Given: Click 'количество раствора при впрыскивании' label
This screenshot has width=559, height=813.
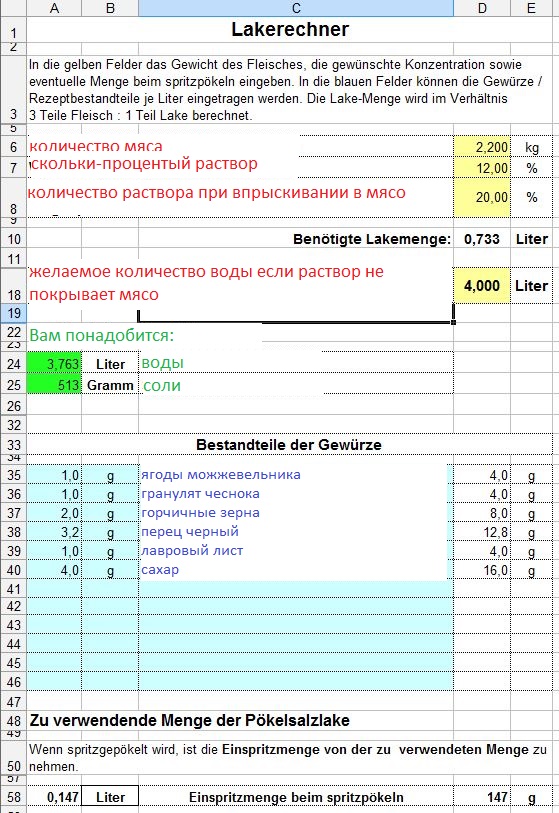Looking at the screenshot, I should (x=216, y=193).
